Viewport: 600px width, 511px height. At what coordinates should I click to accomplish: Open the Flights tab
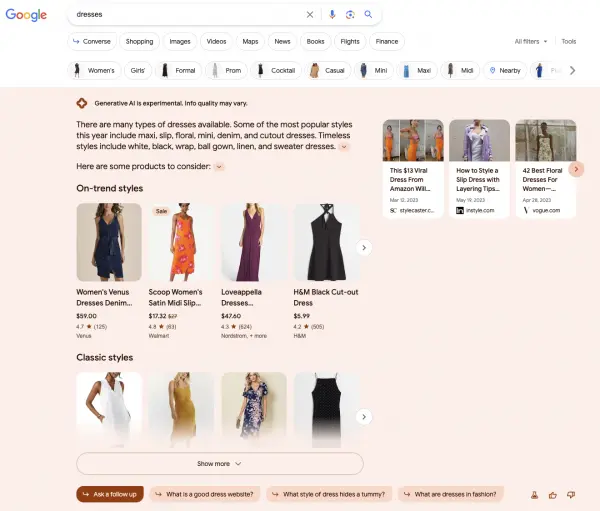coord(350,41)
